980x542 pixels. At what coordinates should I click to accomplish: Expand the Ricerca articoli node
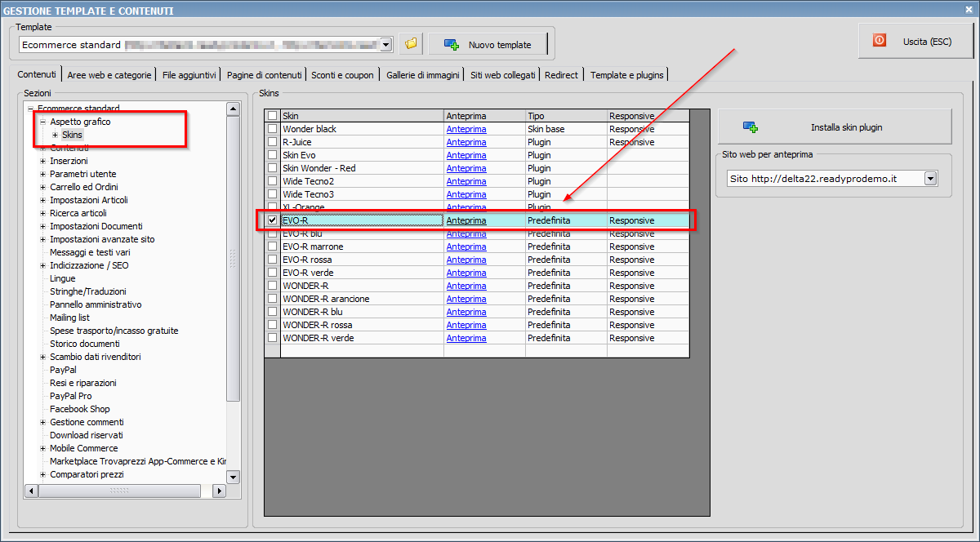42,213
